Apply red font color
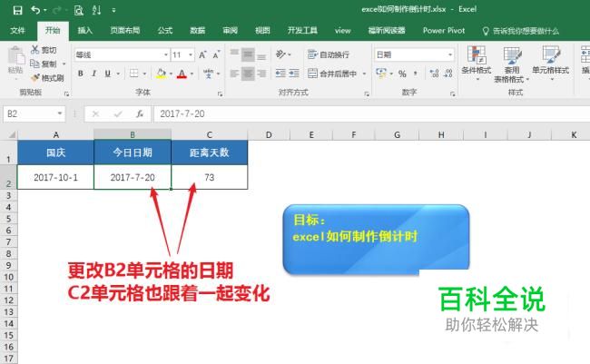590x364 pixels. (x=182, y=74)
